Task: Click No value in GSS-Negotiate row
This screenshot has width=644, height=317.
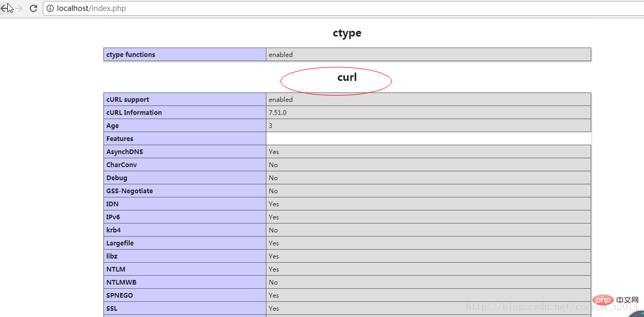Action: tap(273, 191)
